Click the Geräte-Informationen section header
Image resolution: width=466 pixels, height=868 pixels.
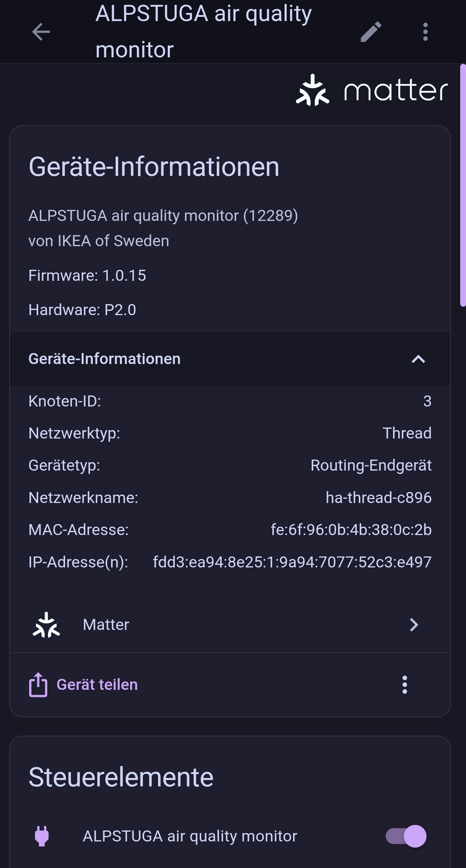105,359
